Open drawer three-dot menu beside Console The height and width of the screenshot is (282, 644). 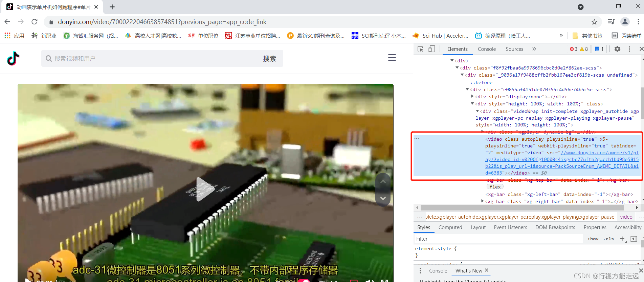[420, 270]
